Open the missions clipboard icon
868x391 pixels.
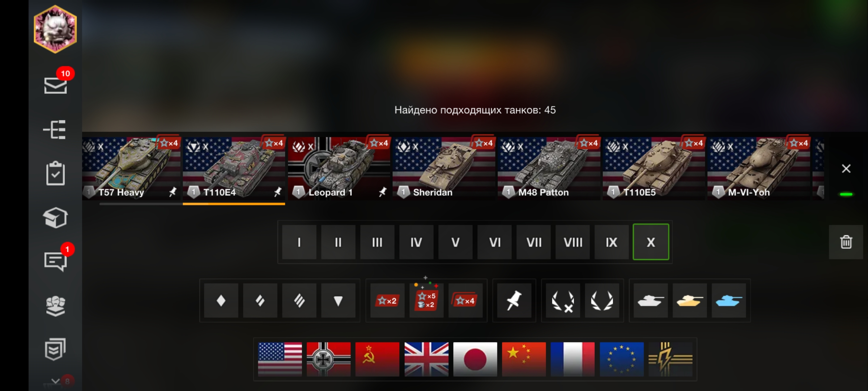click(55, 173)
